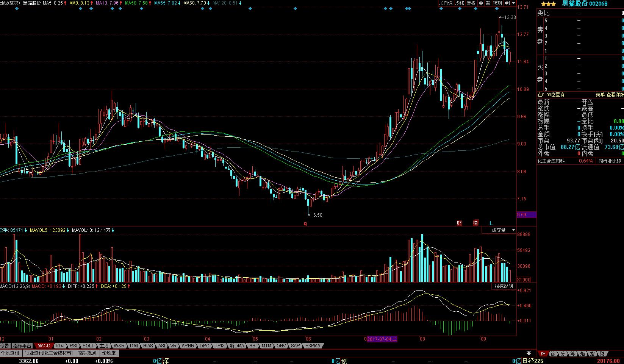The height and width of the screenshot is (364, 624).
Task: Toggle the MAVOL10 volume average label
Action: 93,230
